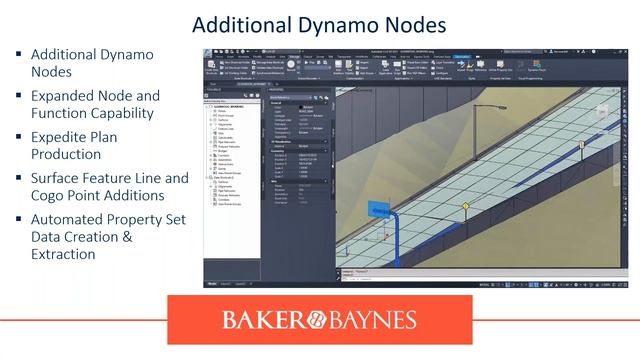640x360 pixels.
Task: Click the Play action macro icon
Action: [x=307, y=62]
